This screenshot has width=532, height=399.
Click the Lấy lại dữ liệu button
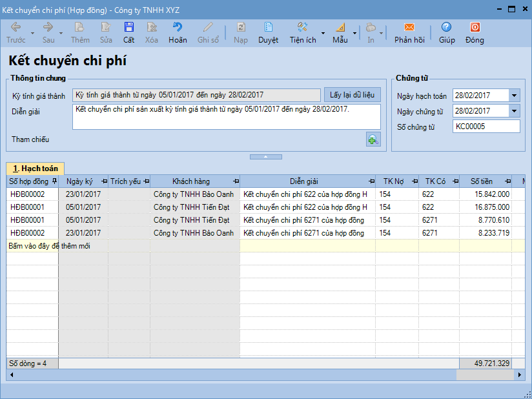point(352,95)
